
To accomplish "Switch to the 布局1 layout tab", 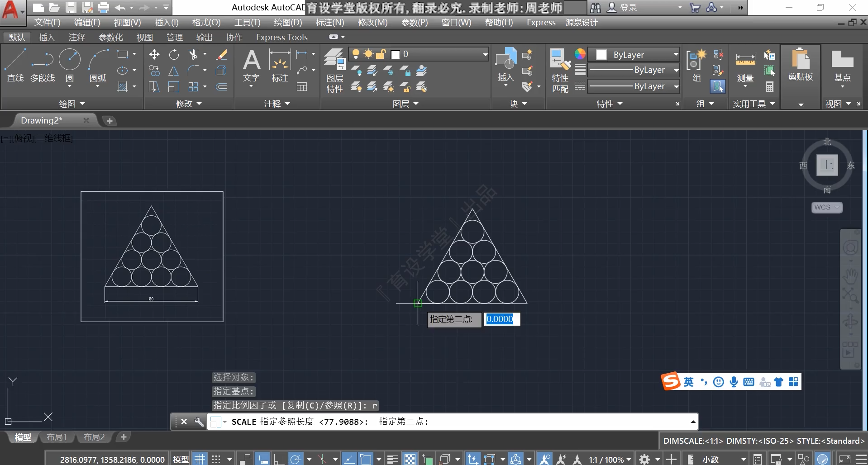I will [57, 437].
